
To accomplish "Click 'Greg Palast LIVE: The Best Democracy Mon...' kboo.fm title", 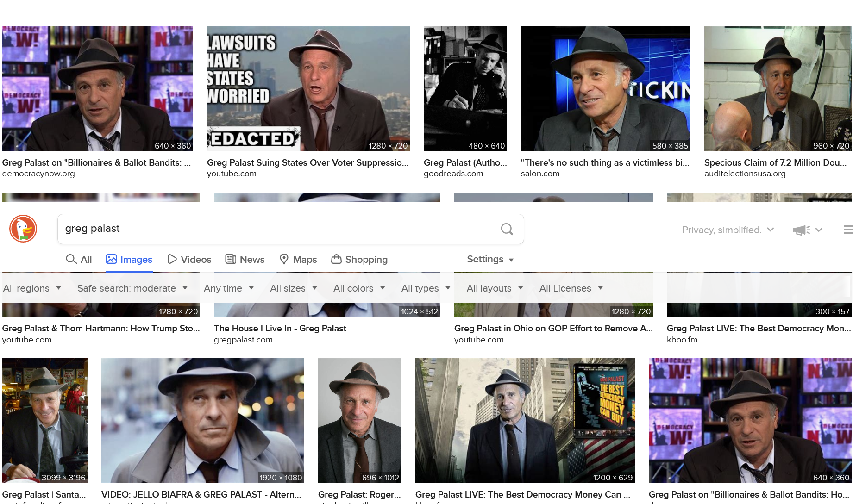I will coord(759,328).
